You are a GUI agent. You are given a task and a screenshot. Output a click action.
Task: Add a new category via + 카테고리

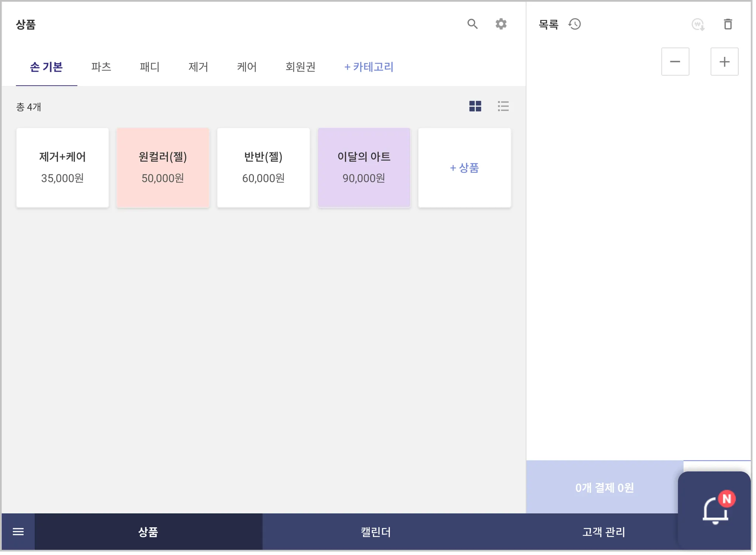tap(368, 67)
